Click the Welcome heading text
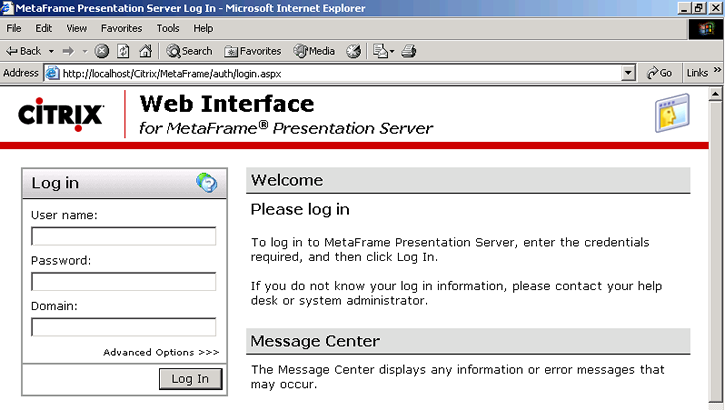 point(287,180)
